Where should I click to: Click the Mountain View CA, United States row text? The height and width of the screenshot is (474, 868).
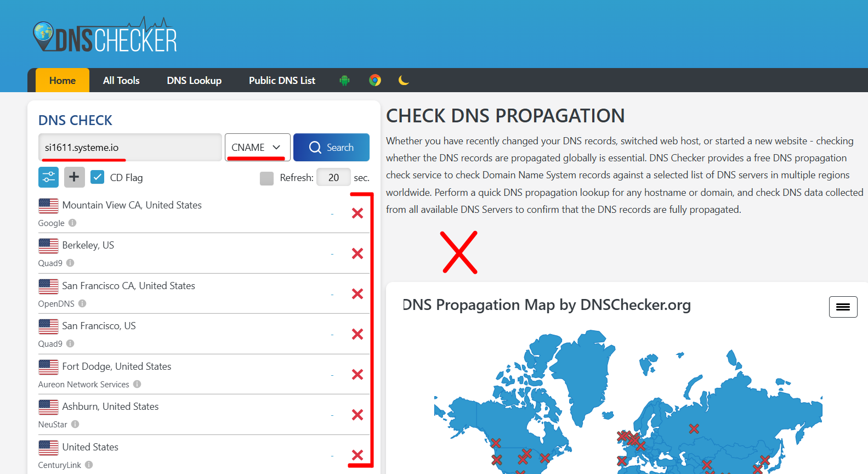[x=132, y=205]
